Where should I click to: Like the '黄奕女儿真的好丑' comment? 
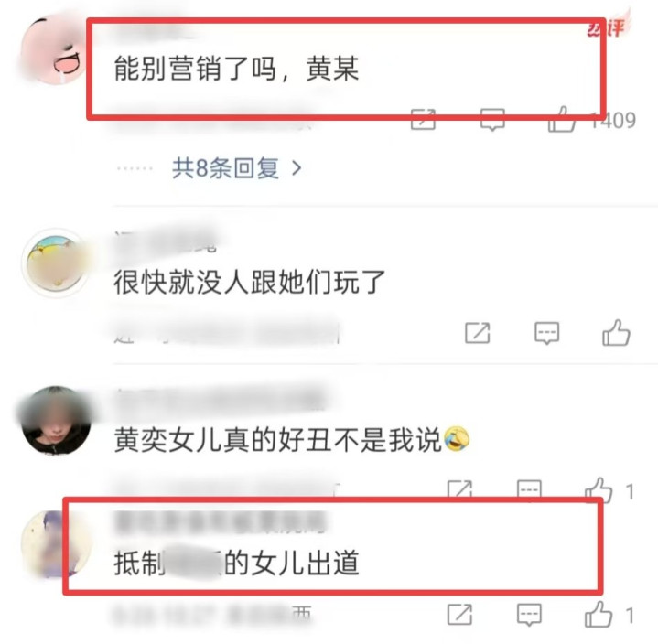[x=599, y=491]
